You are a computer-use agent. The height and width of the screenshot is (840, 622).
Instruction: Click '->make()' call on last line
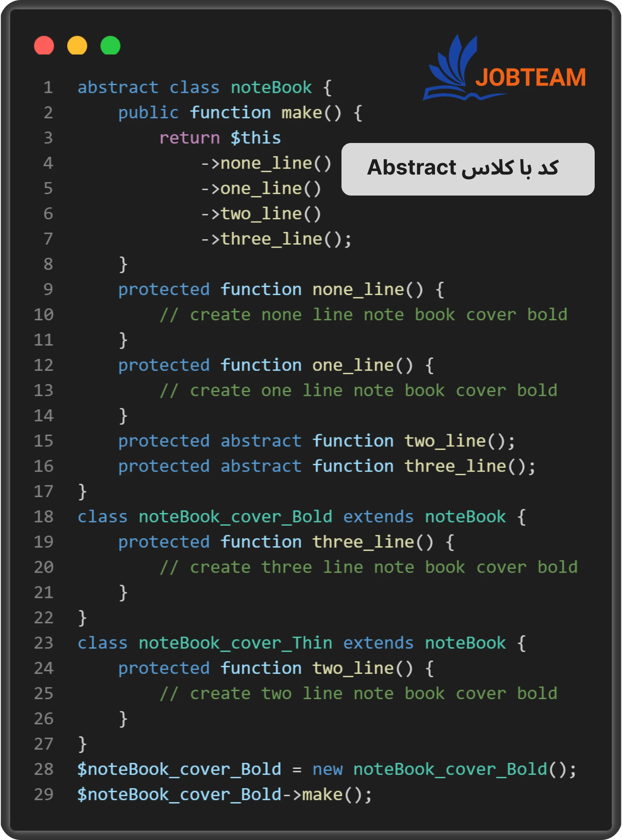[327, 794]
